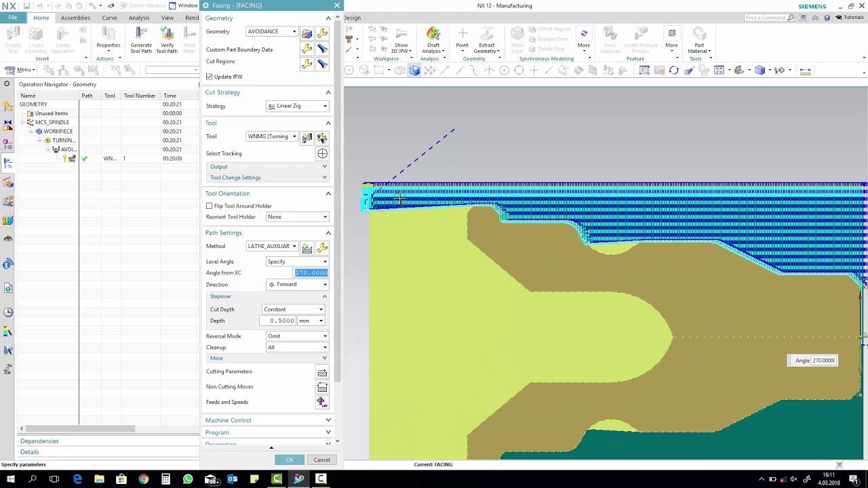868x488 pixels.
Task: Open the Tutorials link
Action: 849,18
